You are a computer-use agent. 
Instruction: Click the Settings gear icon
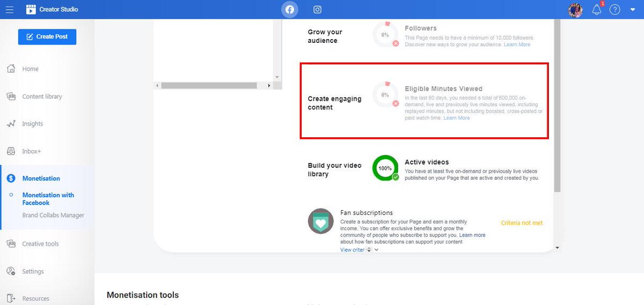pos(11,271)
